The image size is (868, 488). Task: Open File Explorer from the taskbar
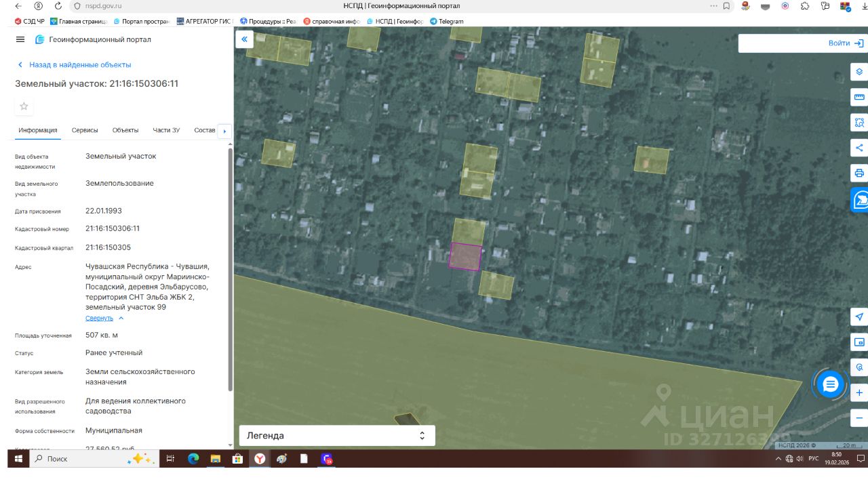216,459
